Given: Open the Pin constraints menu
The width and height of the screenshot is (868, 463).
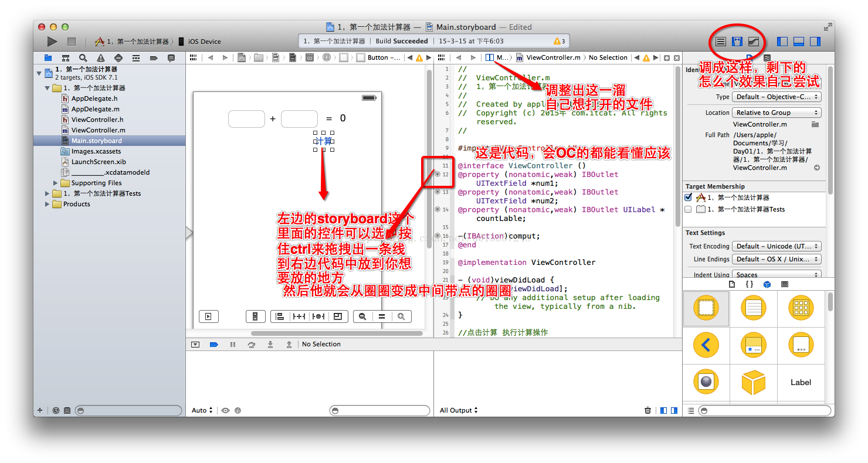Looking at the screenshot, I should pyautogui.click(x=299, y=316).
